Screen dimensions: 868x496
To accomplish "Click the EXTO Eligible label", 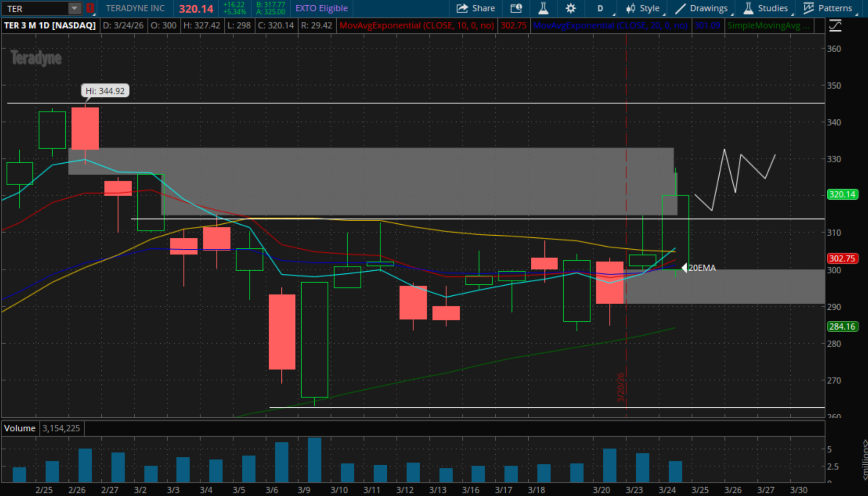I will (322, 8).
